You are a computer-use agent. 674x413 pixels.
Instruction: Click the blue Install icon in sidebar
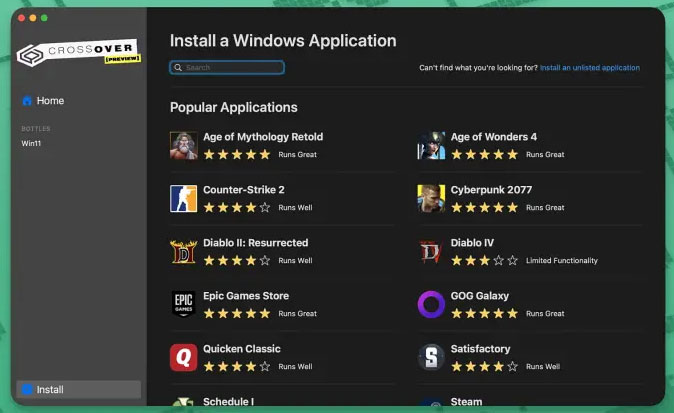27,389
